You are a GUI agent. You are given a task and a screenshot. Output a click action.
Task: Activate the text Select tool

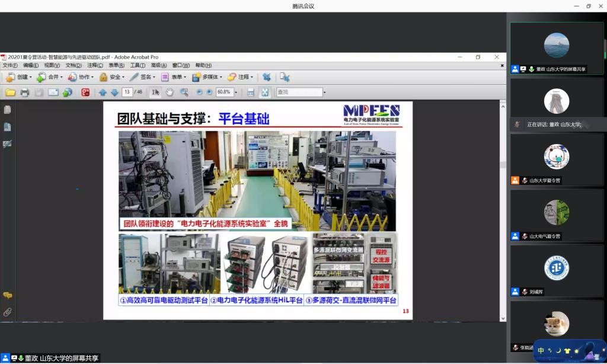155,92
